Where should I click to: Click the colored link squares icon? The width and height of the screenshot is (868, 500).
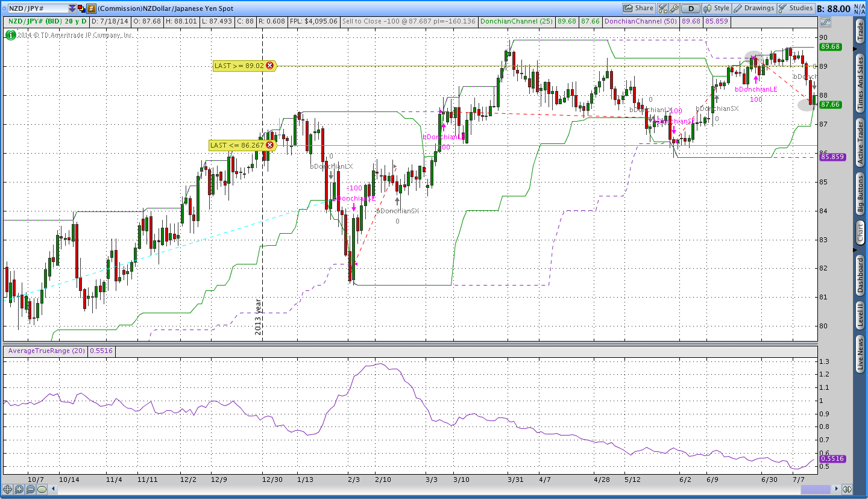tap(82, 8)
